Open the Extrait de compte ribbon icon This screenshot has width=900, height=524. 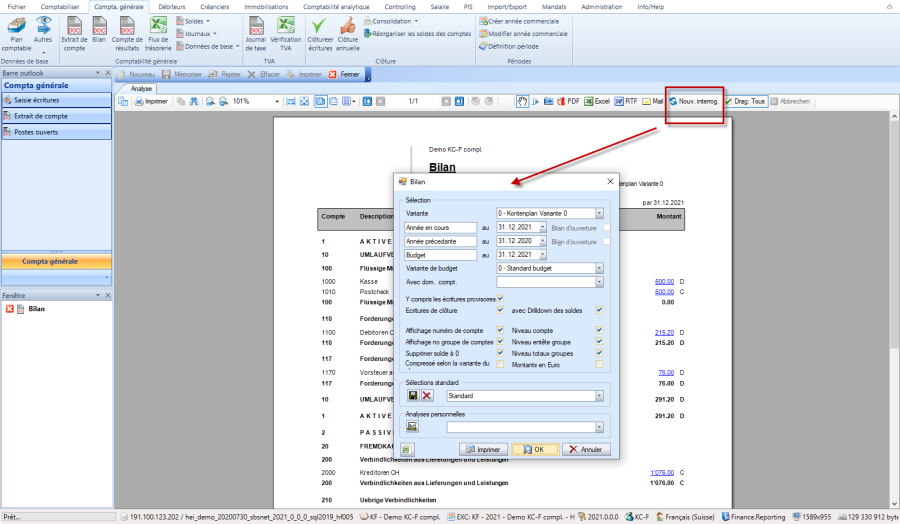[74, 34]
